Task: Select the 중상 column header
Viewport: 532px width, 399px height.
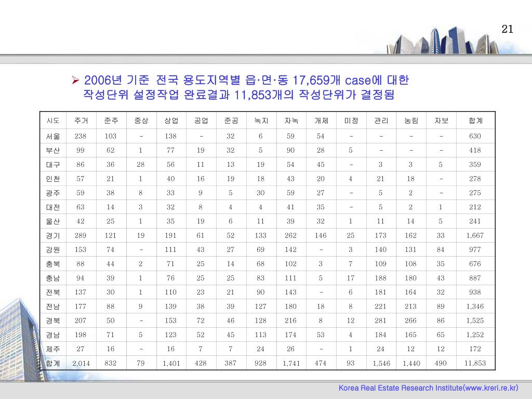Action: (141, 121)
